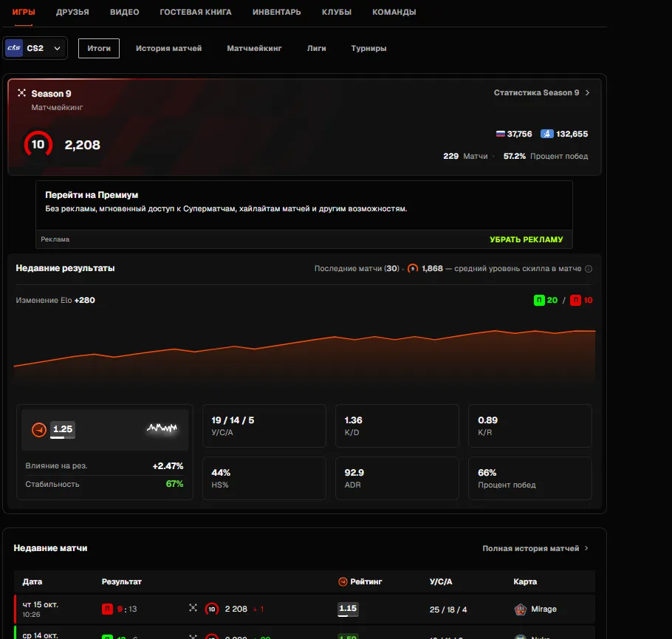The width and height of the screenshot is (672, 639).
Task: Click the Russian flag country ranking icon
Action: coord(500,134)
